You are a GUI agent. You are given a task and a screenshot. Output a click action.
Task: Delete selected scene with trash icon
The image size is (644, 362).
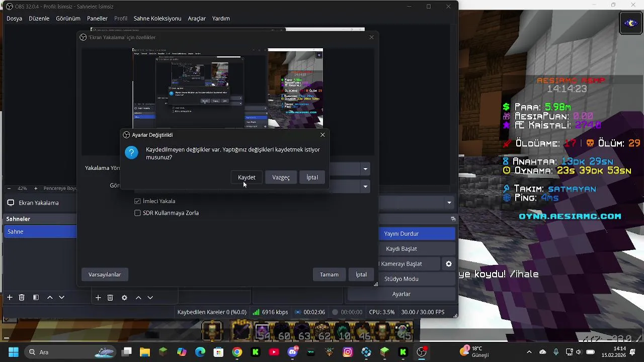22,298
